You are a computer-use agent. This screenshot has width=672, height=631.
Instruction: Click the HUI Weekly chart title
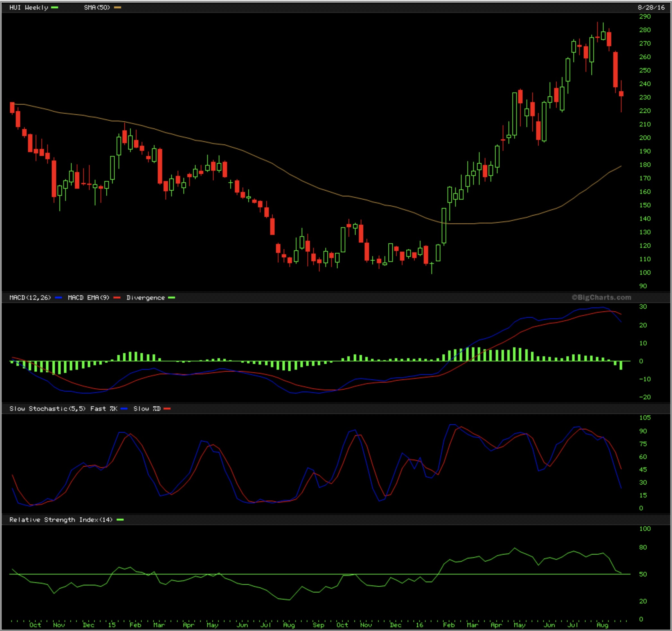tap(29, 7)
